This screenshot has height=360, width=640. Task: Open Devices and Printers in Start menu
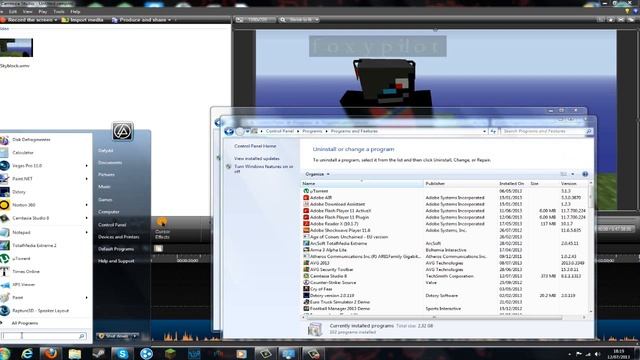point(118,237)
